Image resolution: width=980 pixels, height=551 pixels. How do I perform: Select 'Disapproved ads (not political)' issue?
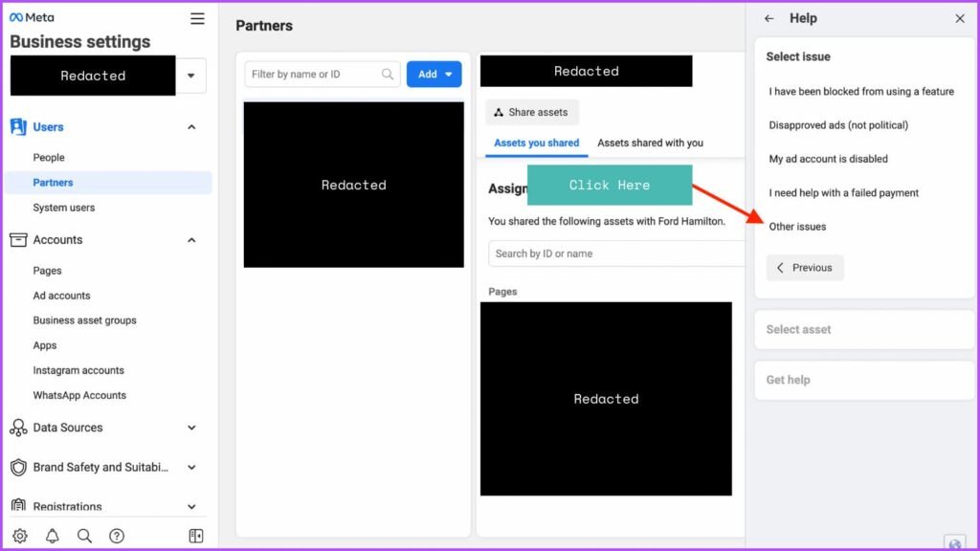click(x=838, y=125)
